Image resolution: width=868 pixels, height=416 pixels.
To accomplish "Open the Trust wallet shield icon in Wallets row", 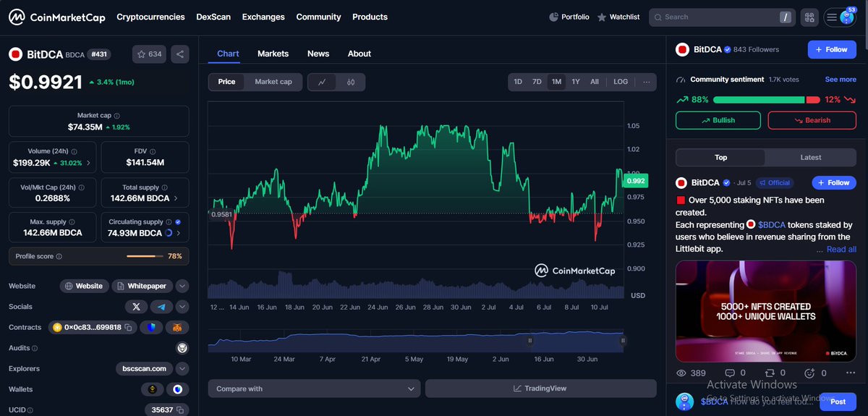I will tap(177, 389).
